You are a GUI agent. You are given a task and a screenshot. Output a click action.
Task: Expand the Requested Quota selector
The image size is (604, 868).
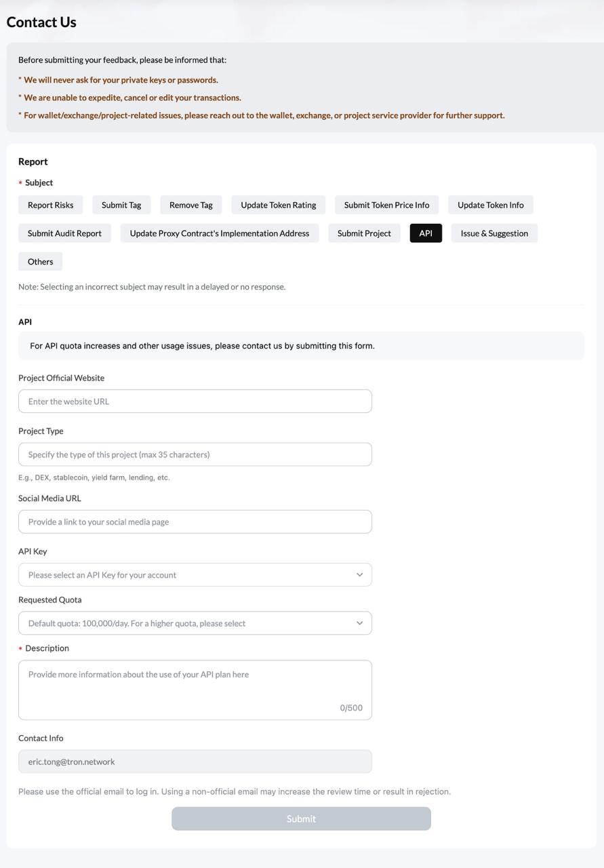195,623
